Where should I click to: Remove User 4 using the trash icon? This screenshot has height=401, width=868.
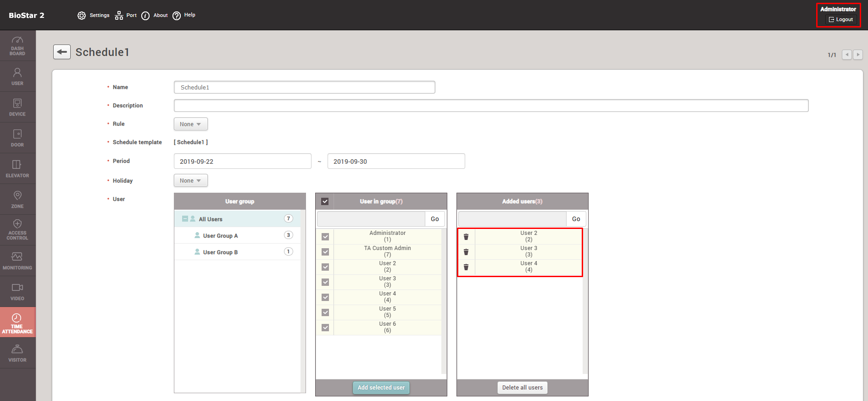pos(466,267)
